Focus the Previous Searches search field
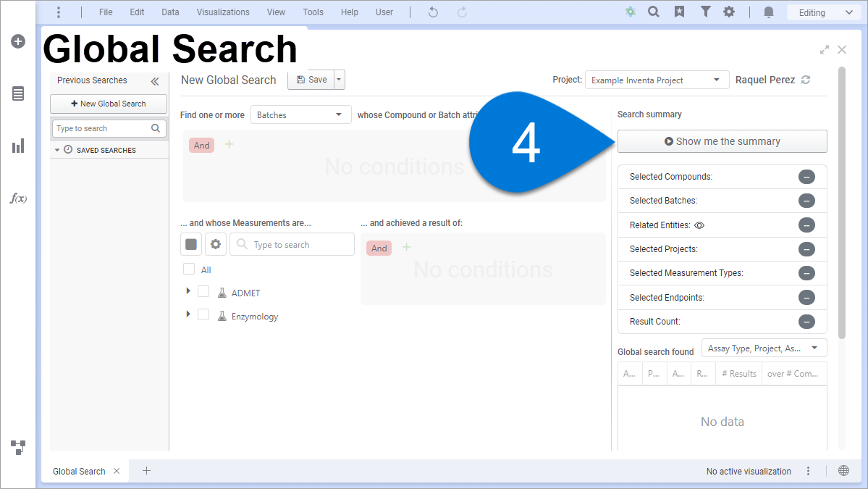 [x=109, y=128]
